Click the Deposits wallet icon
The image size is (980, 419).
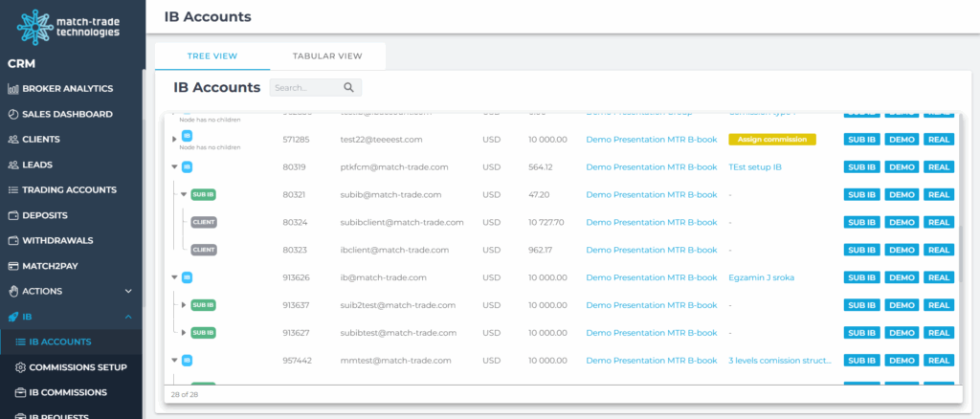click(13, 215)
